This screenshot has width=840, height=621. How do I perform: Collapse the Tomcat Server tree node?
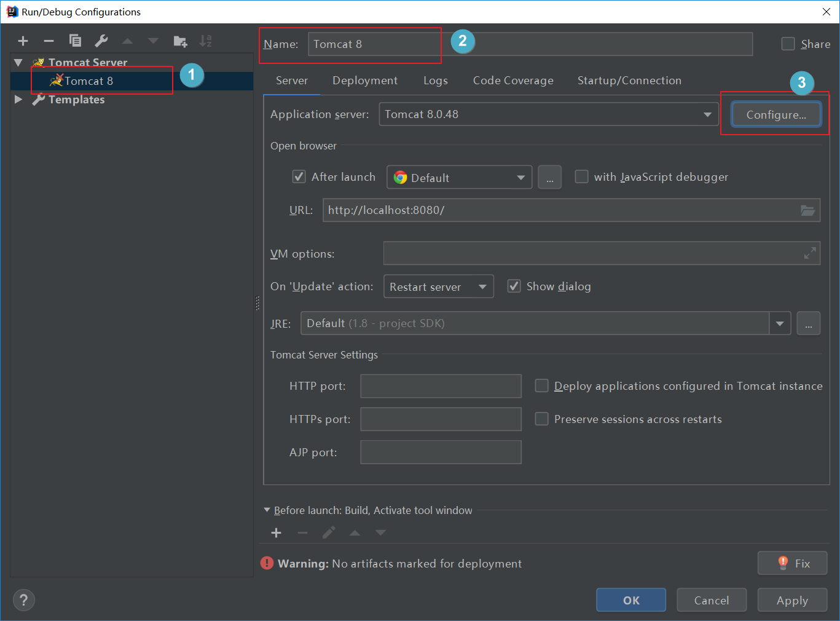(18, 63)
